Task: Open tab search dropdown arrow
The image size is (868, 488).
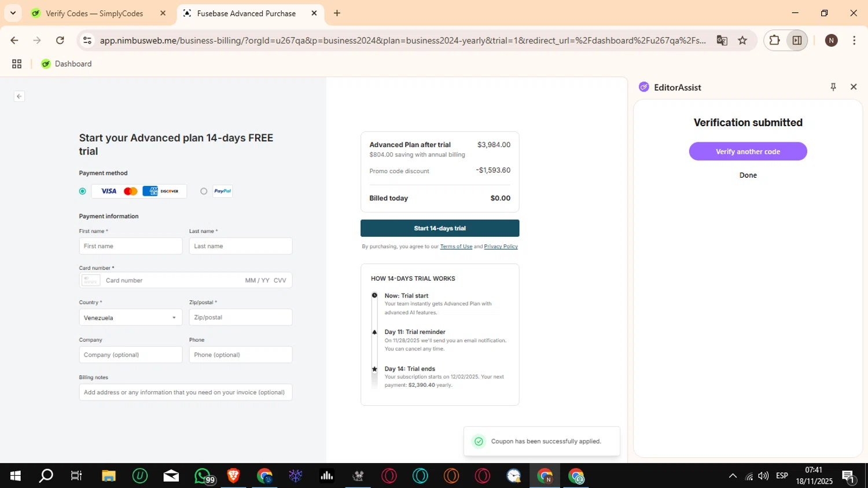Action: pyautogui.click(x=13, y=13)
